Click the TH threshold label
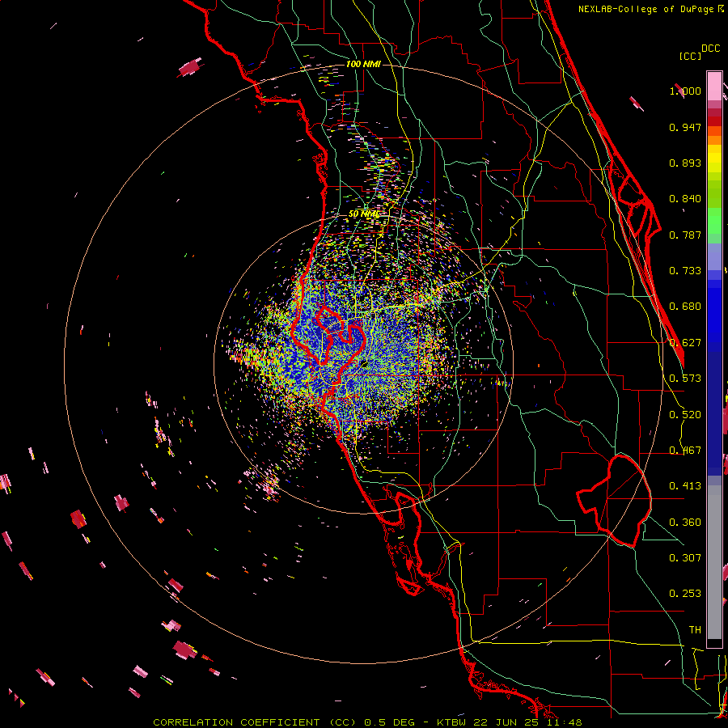This screenshot has width=728, height=728. click(x=695, y=630)
